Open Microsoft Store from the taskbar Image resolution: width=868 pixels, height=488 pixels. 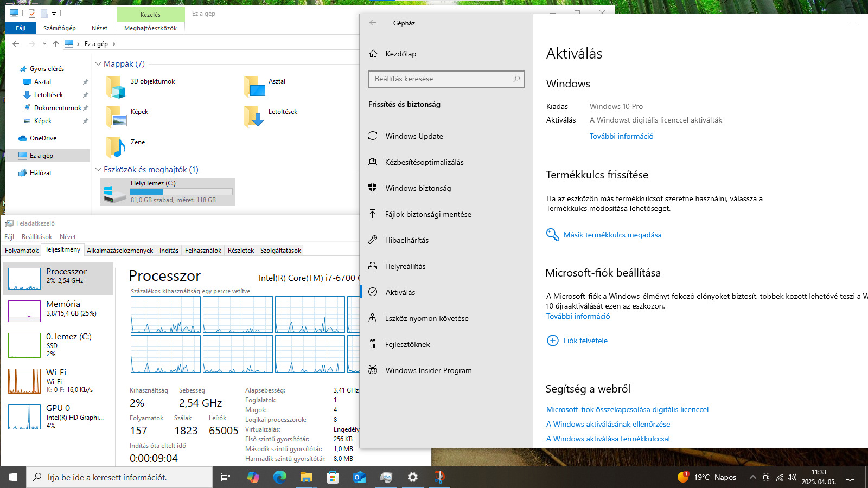point(333,477)
